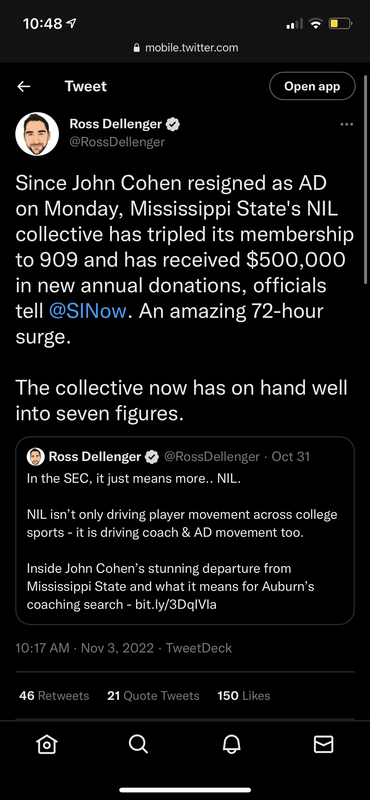370x800 pixels.
Task: View the 46 Retweets list
Action: (x=54, y=695)
